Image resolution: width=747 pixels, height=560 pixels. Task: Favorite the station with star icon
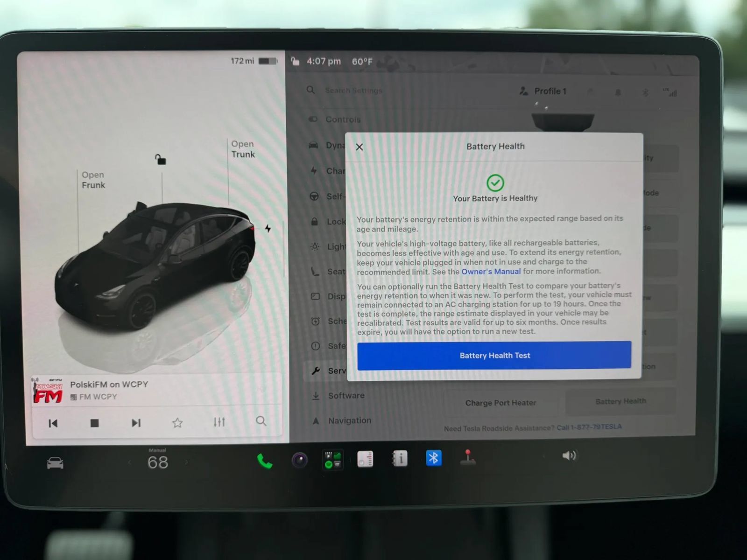click(x=177, y=423)
